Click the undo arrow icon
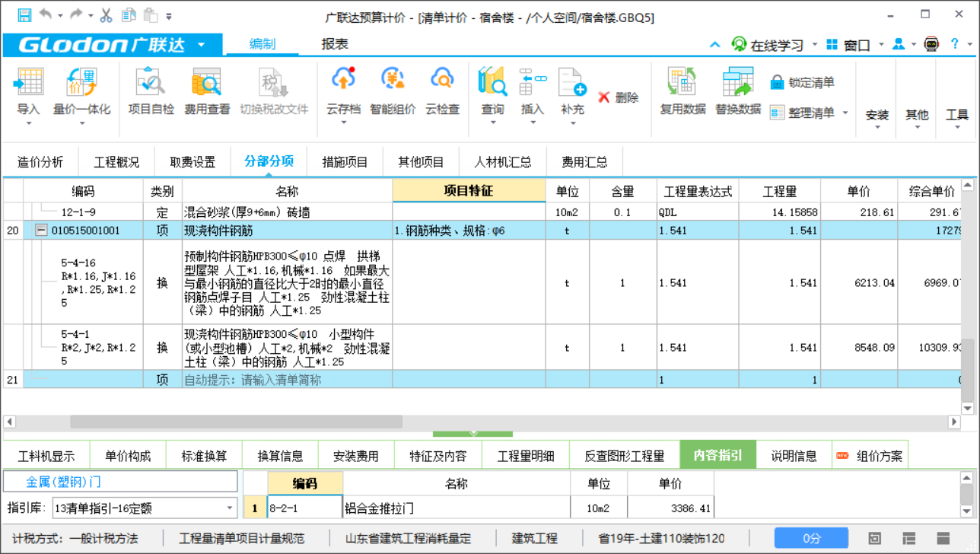Screen dimensions: 980x554 click(46, 15)
